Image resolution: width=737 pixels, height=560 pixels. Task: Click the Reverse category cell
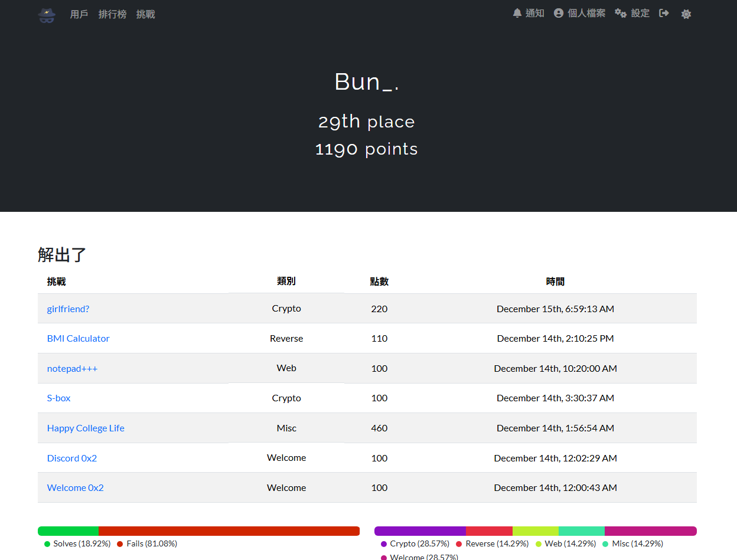click(286, 338)
